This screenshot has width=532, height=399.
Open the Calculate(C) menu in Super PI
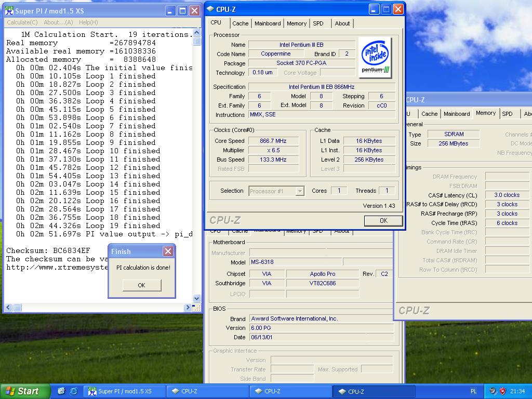[22, 22]
